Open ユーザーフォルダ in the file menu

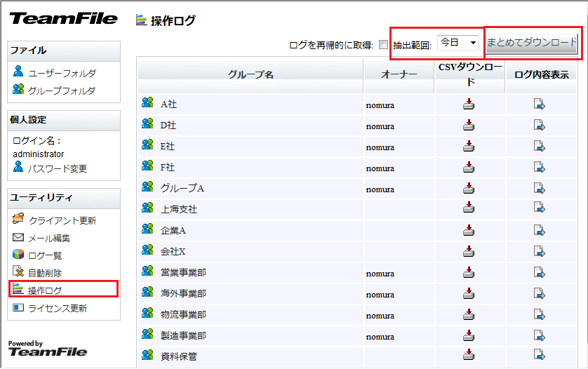click(62, 73)
